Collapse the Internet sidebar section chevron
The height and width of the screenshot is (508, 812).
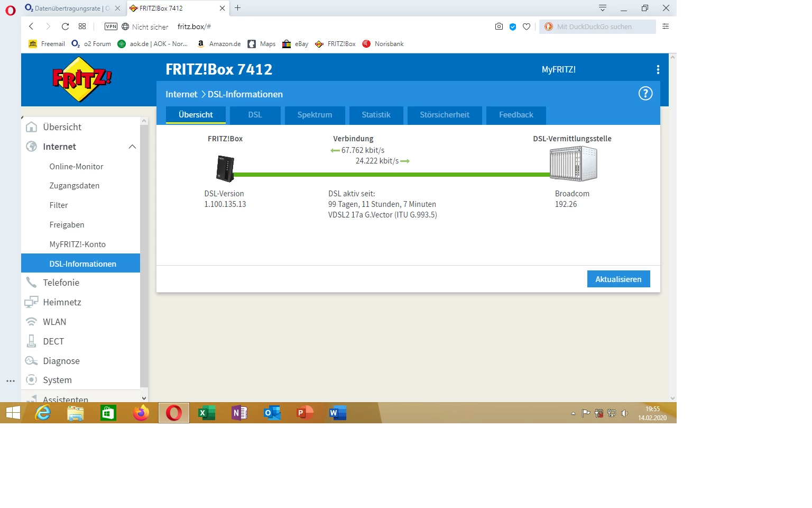tap(132, 147)
